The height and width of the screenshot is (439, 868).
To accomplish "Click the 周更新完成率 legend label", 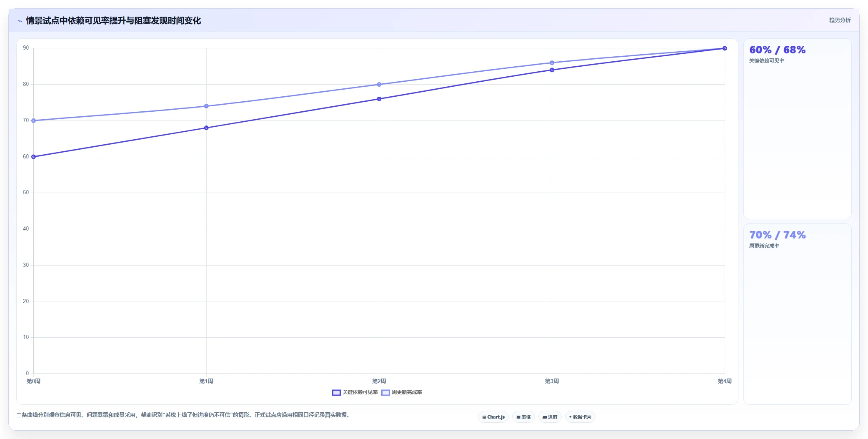I will (407, 392).
